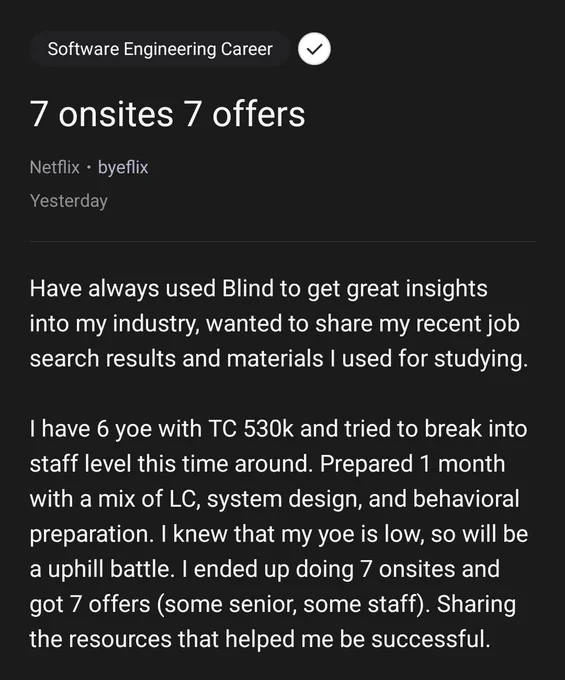This screenshot has height=680, width=565.
Task: Click the paragraph starting 'Have always used Blind'
Action: point(279,324)
